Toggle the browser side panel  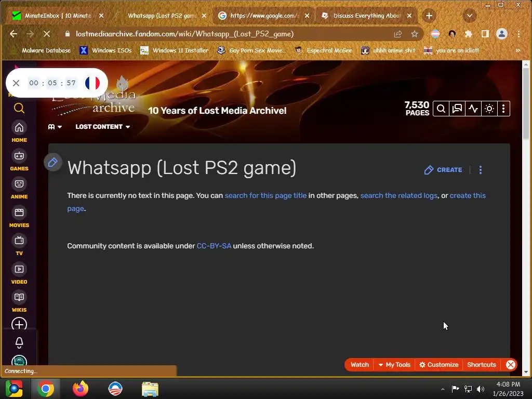[x=485, y=34]
